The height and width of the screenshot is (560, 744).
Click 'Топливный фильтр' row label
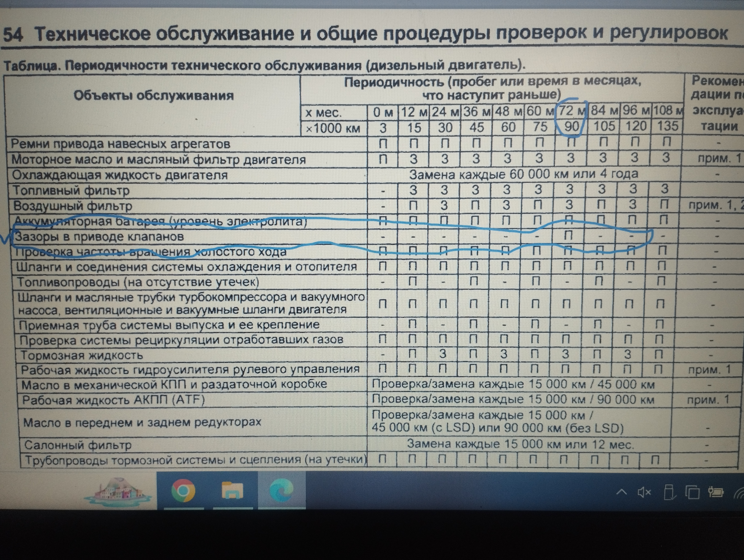(71, 191)
